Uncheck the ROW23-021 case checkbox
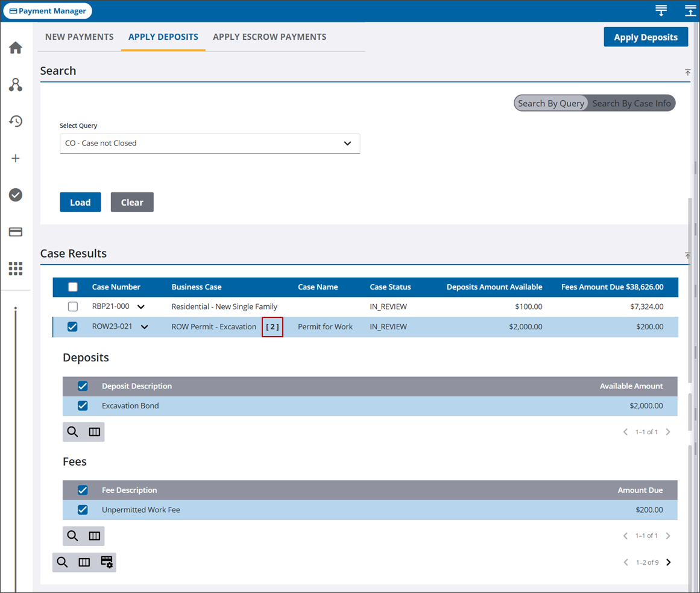This screenshot has height=593, width=700. pyautogui.click(x=72, y=327)
